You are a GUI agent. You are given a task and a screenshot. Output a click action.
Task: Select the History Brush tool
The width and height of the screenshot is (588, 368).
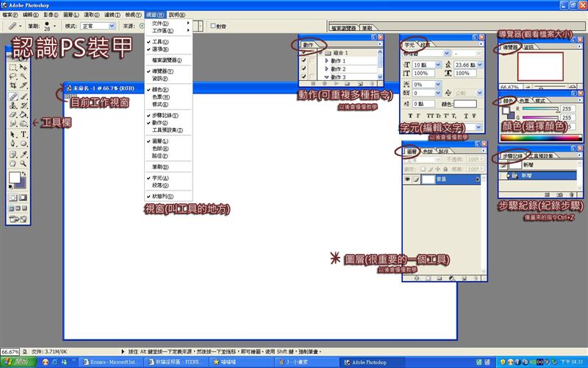click(24, 105)
